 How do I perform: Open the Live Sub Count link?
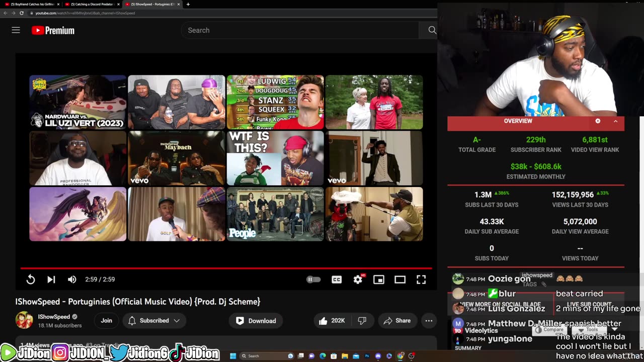click(589, 304)
